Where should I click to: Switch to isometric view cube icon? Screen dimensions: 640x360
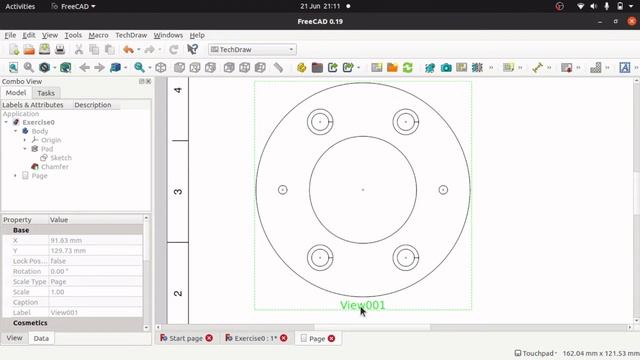(161, 67)
